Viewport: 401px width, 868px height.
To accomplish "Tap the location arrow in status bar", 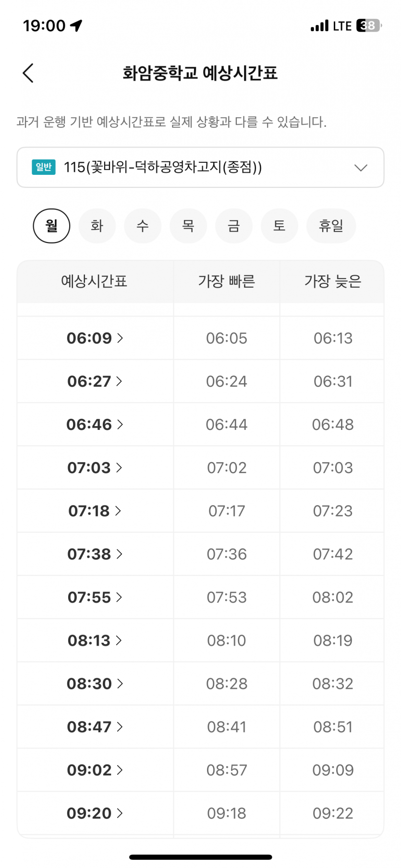I will tap(76, 25).
